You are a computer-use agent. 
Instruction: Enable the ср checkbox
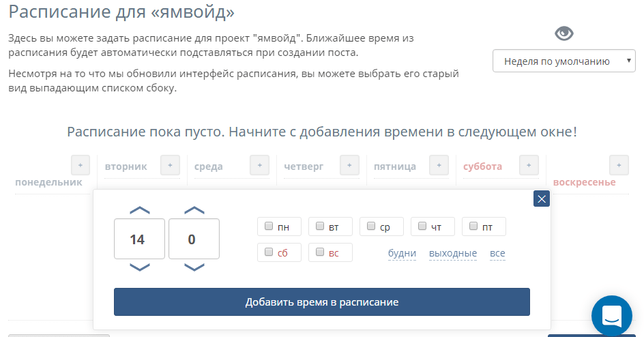tap(372, 226)
